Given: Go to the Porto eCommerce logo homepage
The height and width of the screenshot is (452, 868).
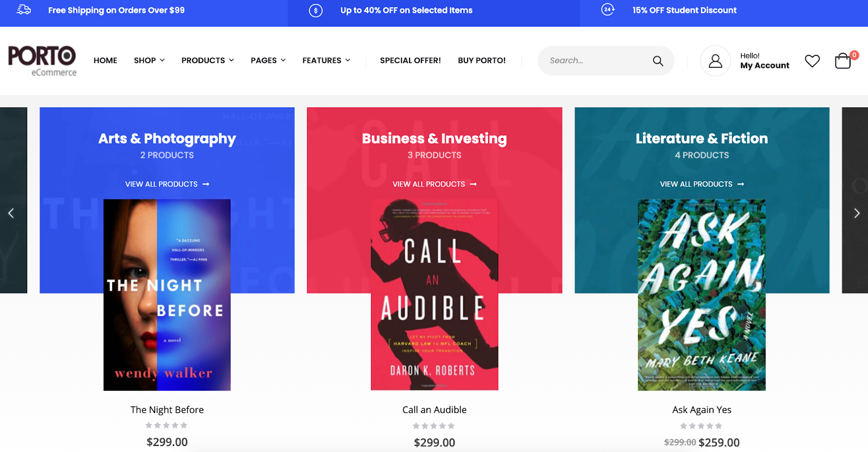Looking at the screenshot, I should 42,61.
